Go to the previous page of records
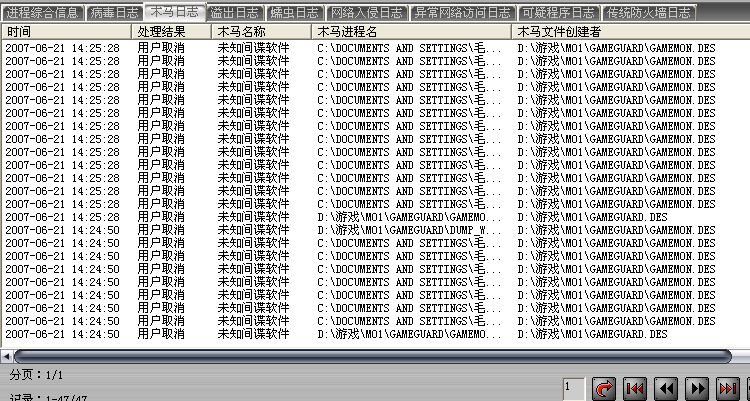This screenshot has width=750, height=401. click(x=666, y=389)
